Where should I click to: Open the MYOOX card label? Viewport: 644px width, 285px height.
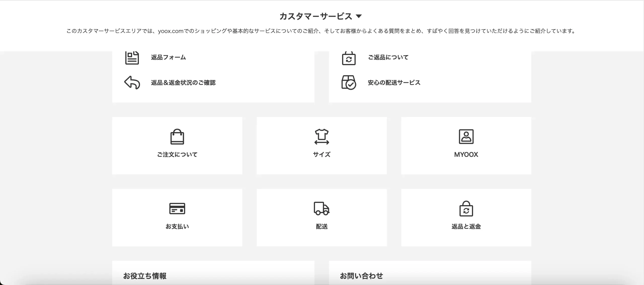(x=466, y=154)
